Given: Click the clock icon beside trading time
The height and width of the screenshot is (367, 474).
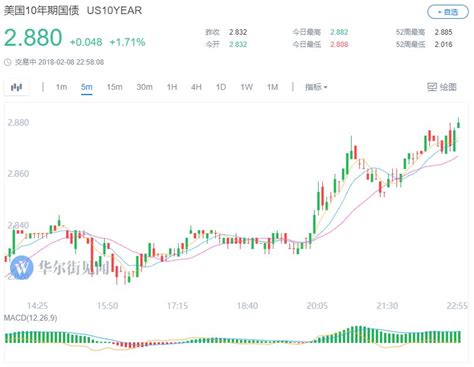Looking at the screenshot, I should pyautogui.click(x=7, y=62).
